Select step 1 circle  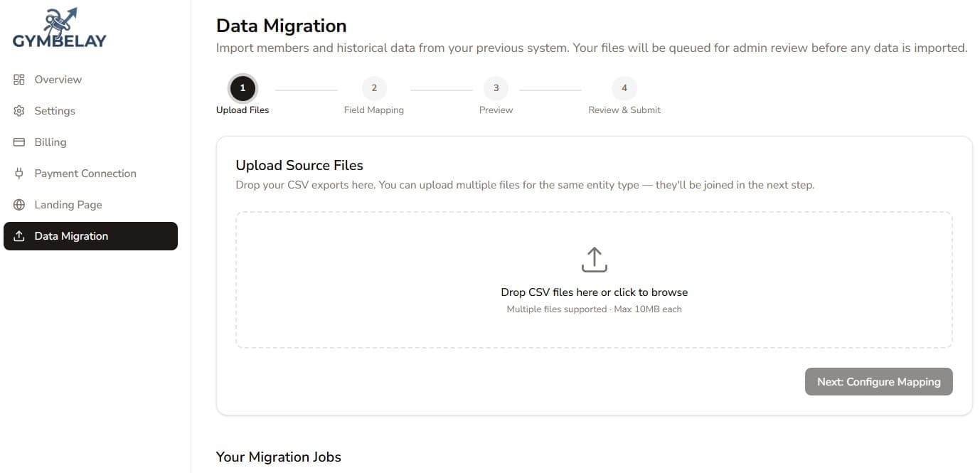243,89
